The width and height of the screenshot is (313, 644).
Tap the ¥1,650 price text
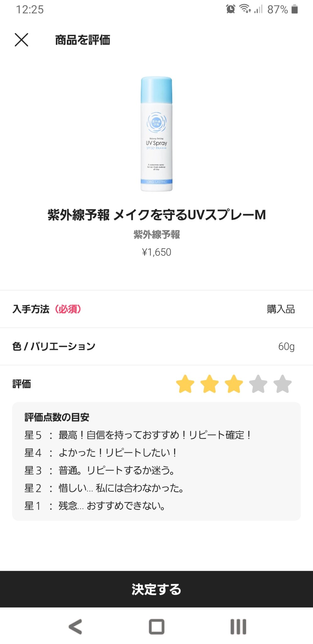click(x=156, y=252)
